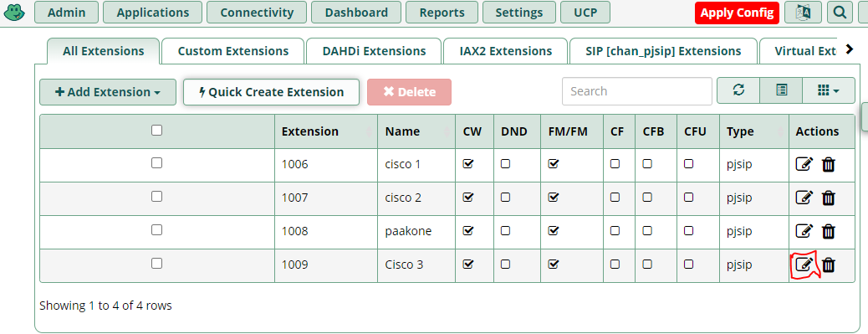The height and width of the screenshot is (334, 868).
Task: Select the checkbox for extension 1008
Action: [x=156, y=230]
